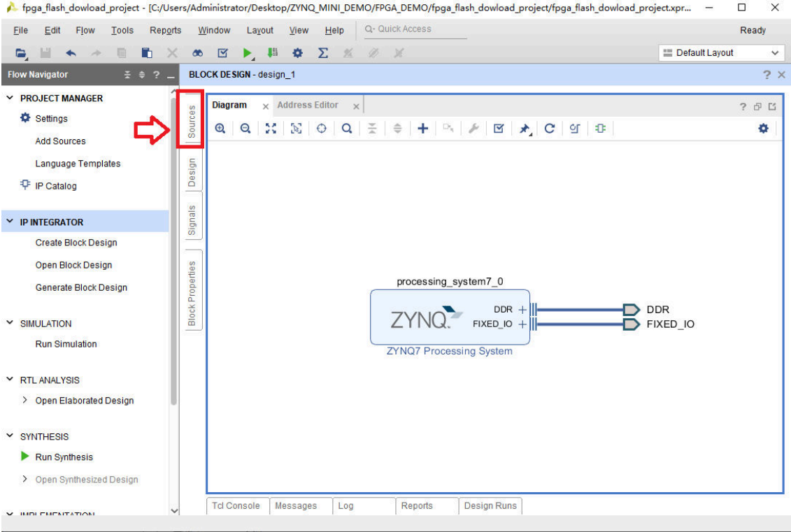Click the Zoom Fit icon
The width and height of the screenshot is (791, 532).
pyautogui.click(x=271, y=129)
